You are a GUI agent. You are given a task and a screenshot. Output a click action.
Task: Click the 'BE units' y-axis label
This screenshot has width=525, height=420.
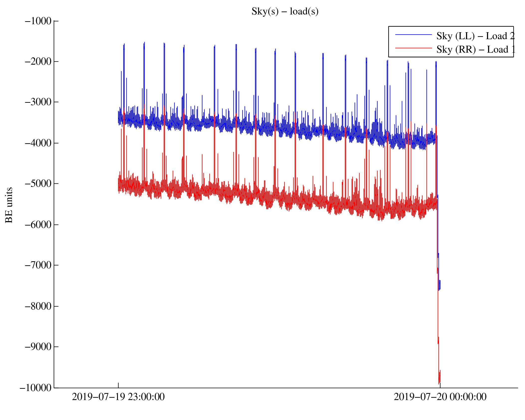(x=9, y=205)
